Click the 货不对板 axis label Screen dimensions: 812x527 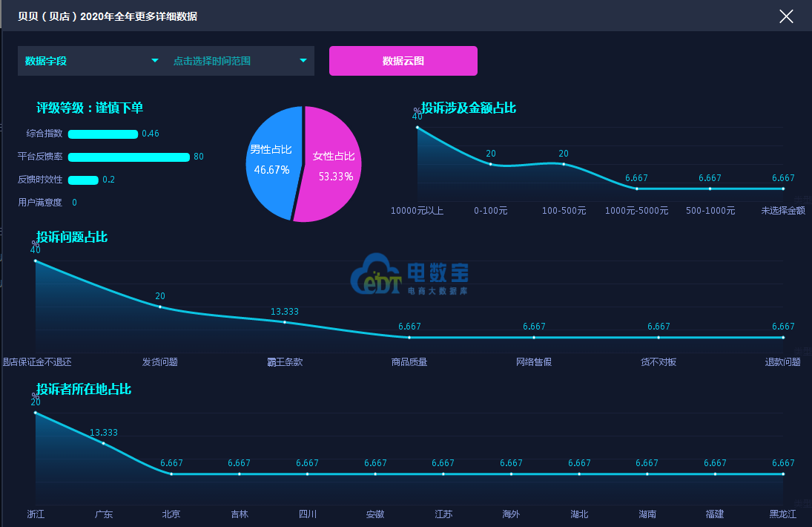[658, 361]
